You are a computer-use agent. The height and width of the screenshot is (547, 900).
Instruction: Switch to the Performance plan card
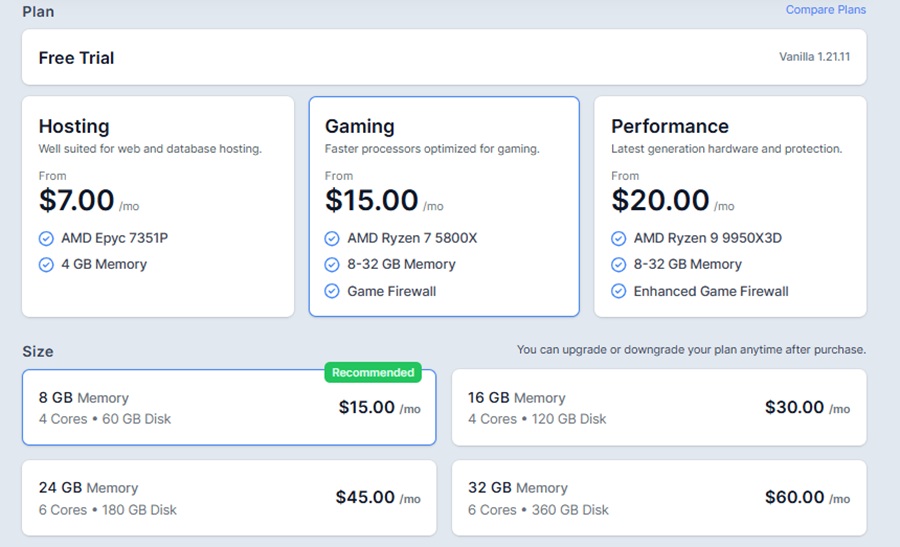tap(730, 206)
